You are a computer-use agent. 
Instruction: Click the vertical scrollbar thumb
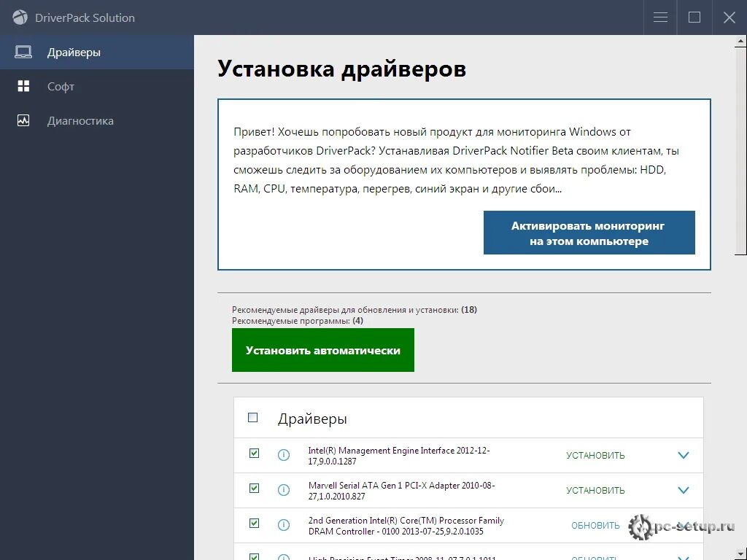coord(740,152)
